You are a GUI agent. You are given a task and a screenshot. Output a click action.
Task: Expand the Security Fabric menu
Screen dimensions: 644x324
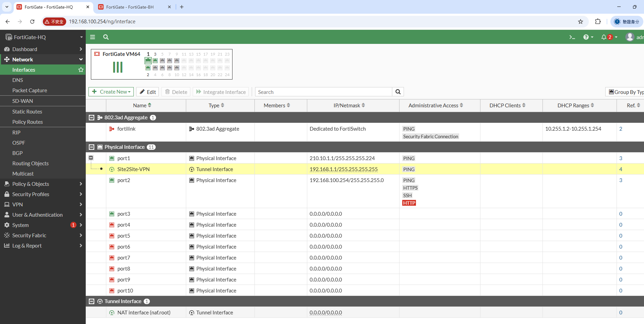[43, 235]
